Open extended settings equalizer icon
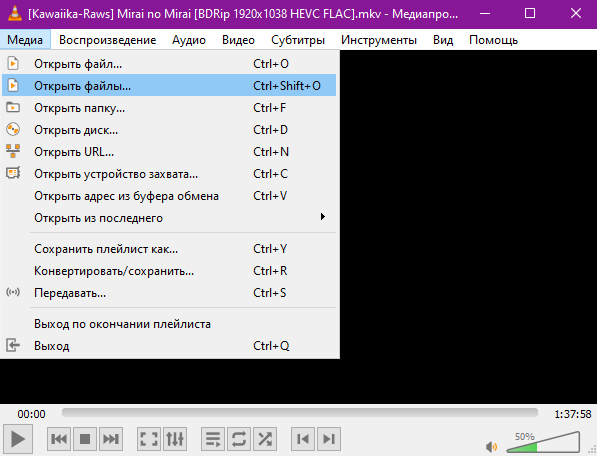 click(175, 439)
